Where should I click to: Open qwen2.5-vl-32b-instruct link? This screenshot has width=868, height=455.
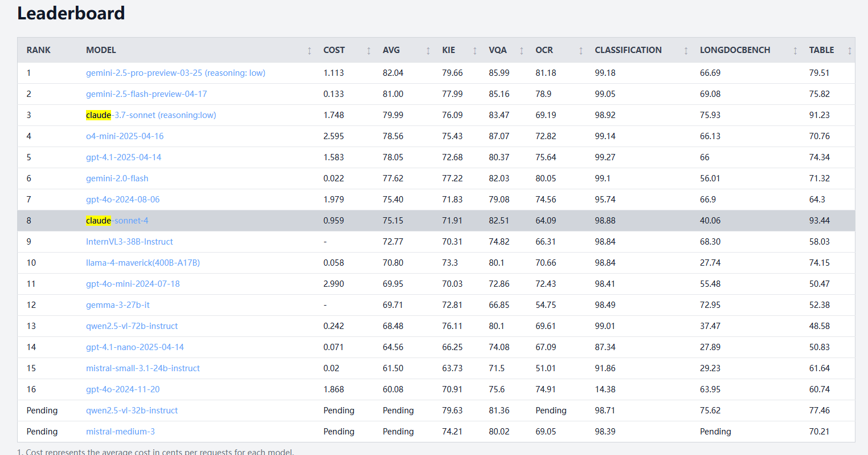(x=132, y=411)
